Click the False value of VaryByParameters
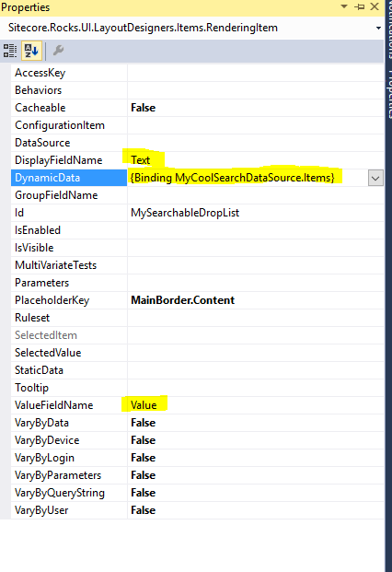392x572 pixels. click(x=144, y=475)
